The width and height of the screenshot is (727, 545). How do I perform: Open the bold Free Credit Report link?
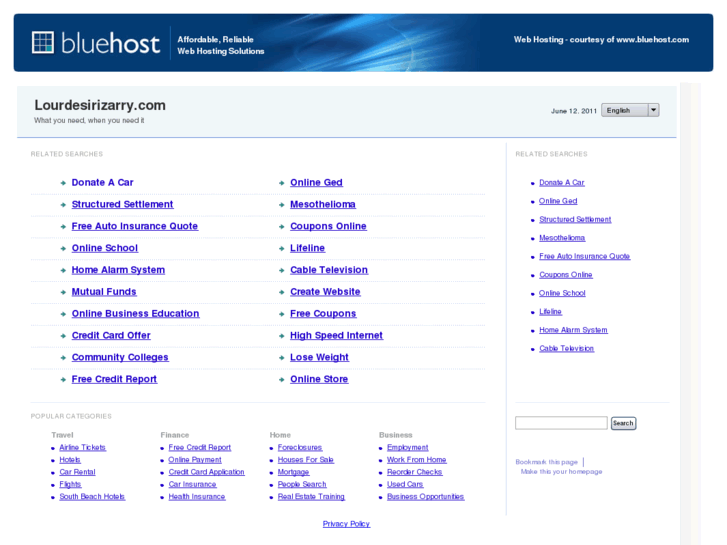click(x=114, y=379)
